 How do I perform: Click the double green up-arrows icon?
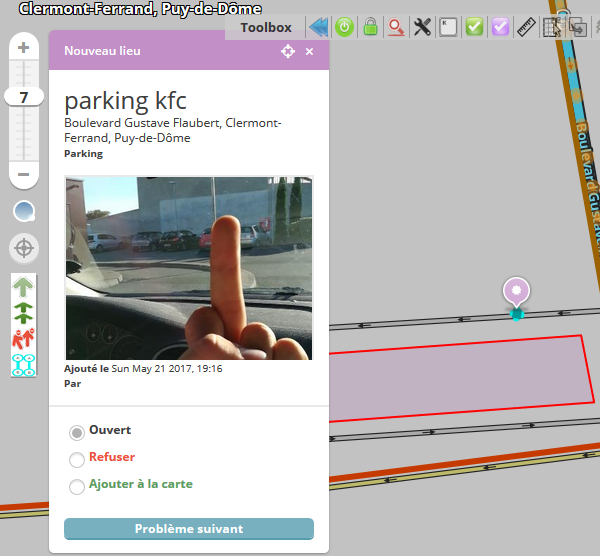23,313
